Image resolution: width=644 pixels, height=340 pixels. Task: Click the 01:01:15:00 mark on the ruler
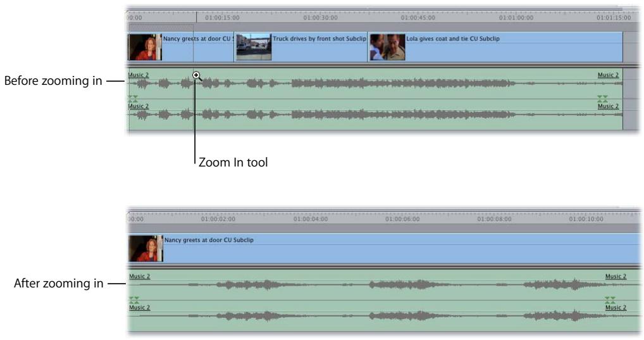point(614,18)
